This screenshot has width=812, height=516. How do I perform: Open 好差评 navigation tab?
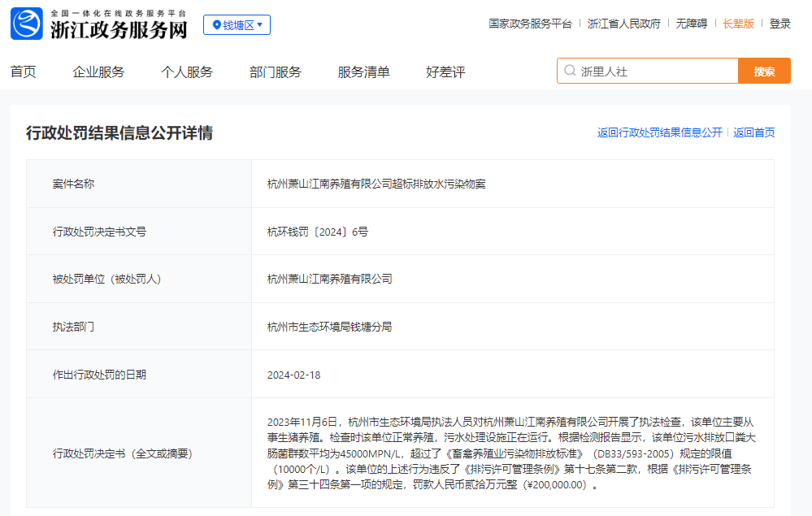pos(445,72)
